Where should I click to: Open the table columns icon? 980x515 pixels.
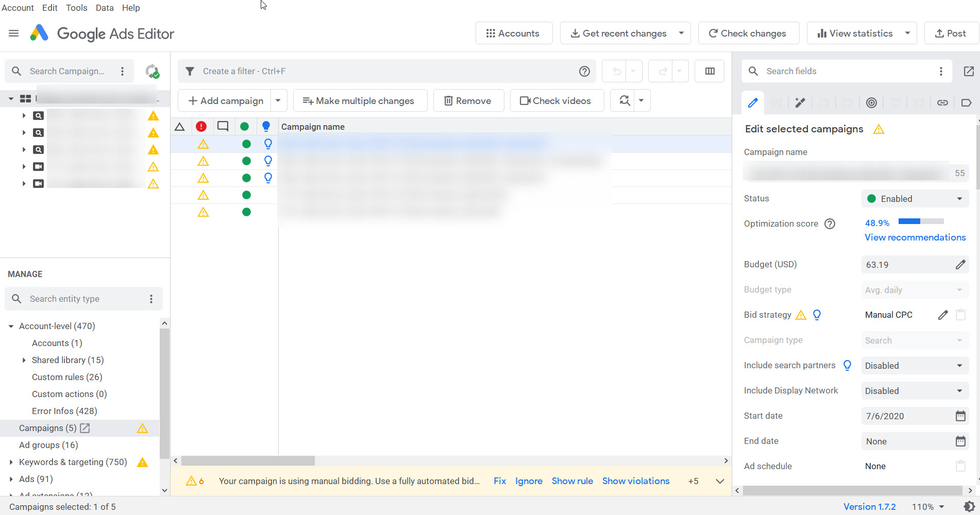(x=709, y=71)
